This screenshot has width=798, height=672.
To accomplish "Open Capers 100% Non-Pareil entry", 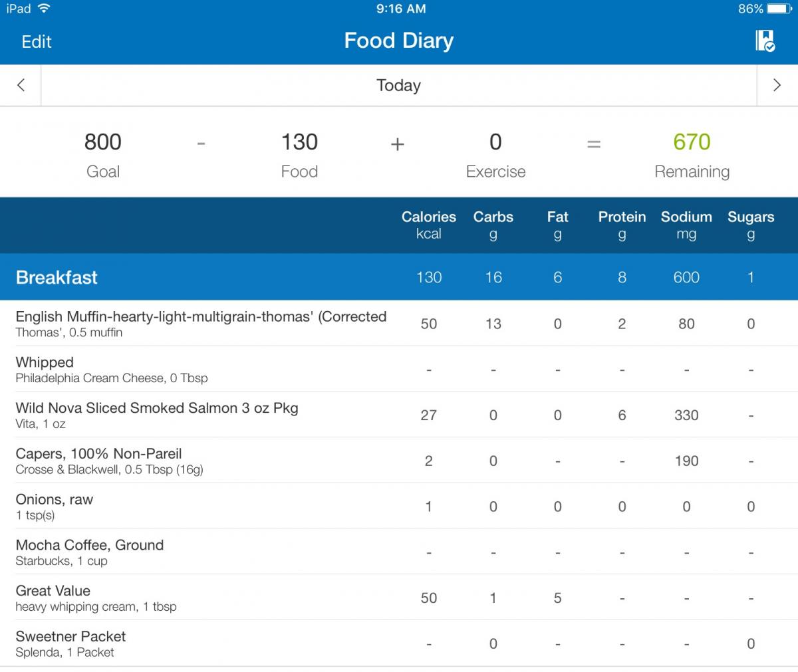I will click(399, 461).
